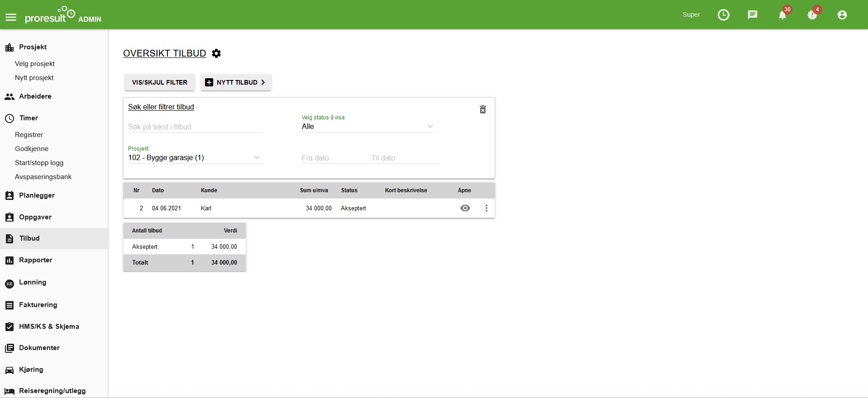
Task: Expand the status dropdown showing Alle
Action: [369, 127]
